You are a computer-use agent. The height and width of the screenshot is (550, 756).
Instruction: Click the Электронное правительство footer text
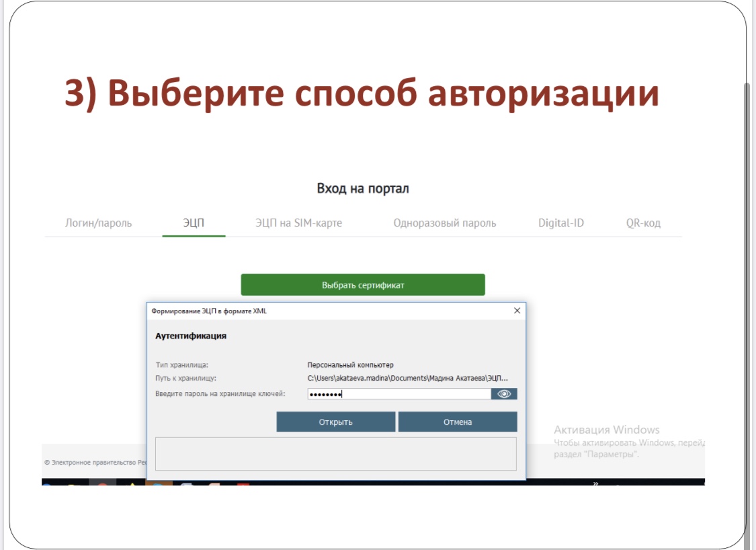coord(94,463)
